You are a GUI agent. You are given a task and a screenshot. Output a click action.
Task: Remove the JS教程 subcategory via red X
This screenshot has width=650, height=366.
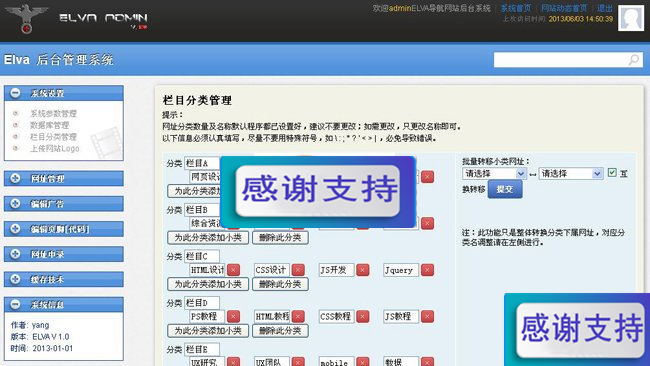(427, 317)
